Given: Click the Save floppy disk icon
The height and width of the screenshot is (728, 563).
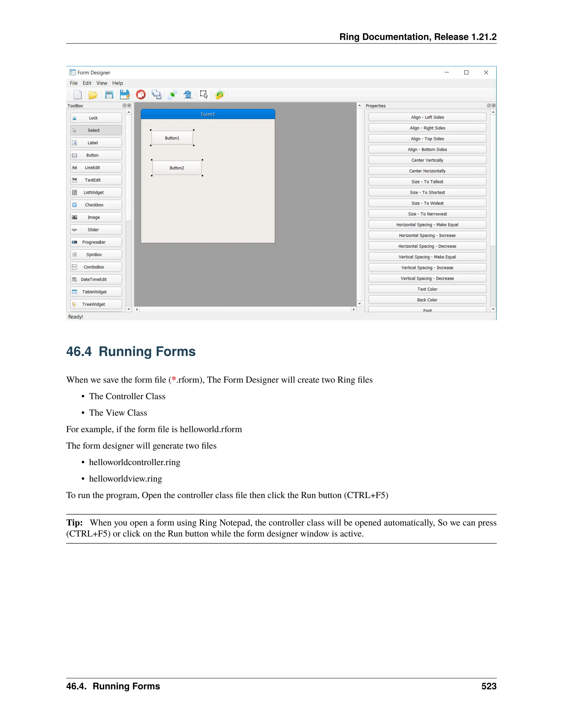Looking at the screenshot, I should coord(109,95).
